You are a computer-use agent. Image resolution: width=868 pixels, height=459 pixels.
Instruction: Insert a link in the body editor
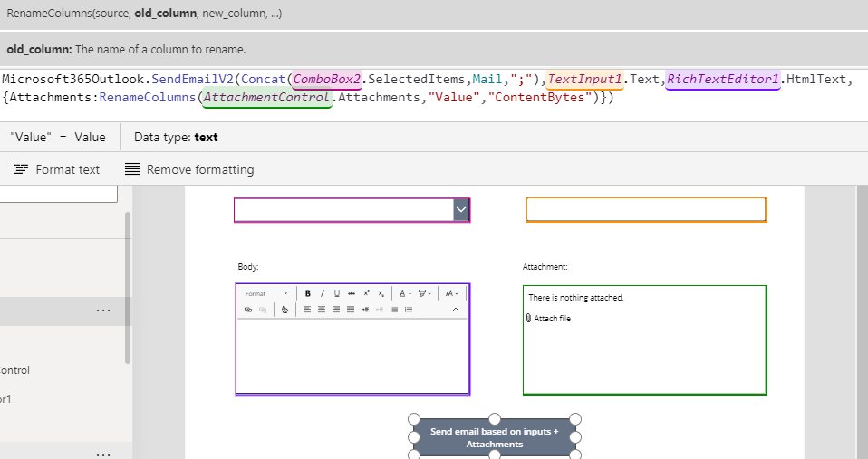pos(248,310)
